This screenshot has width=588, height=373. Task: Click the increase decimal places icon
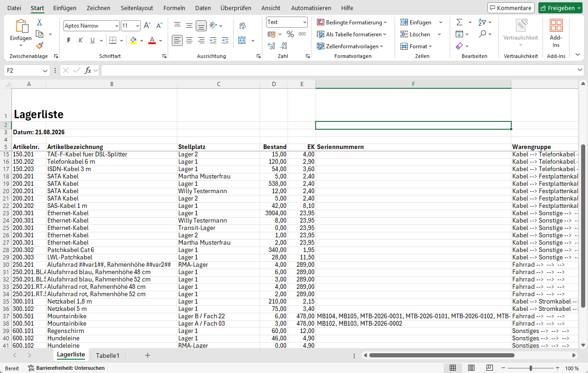click(x=271, y=46)
